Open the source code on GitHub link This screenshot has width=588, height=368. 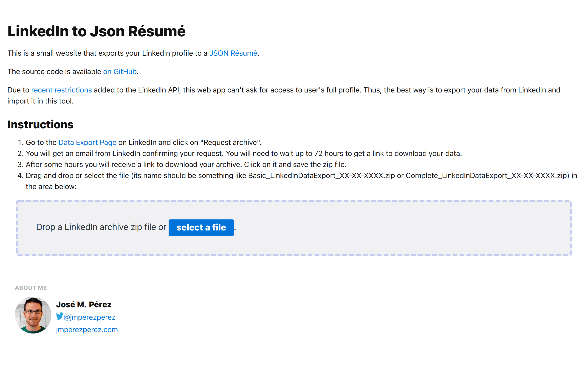120,72
